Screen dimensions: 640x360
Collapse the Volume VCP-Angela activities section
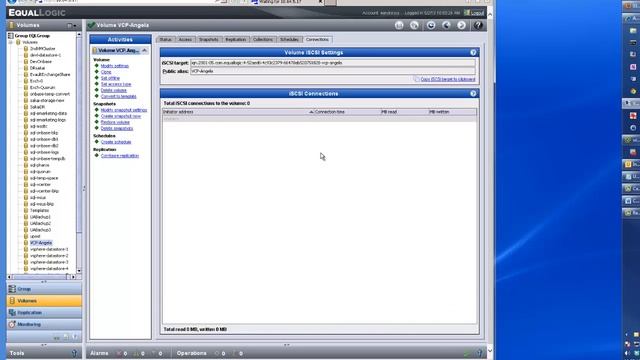144,50
